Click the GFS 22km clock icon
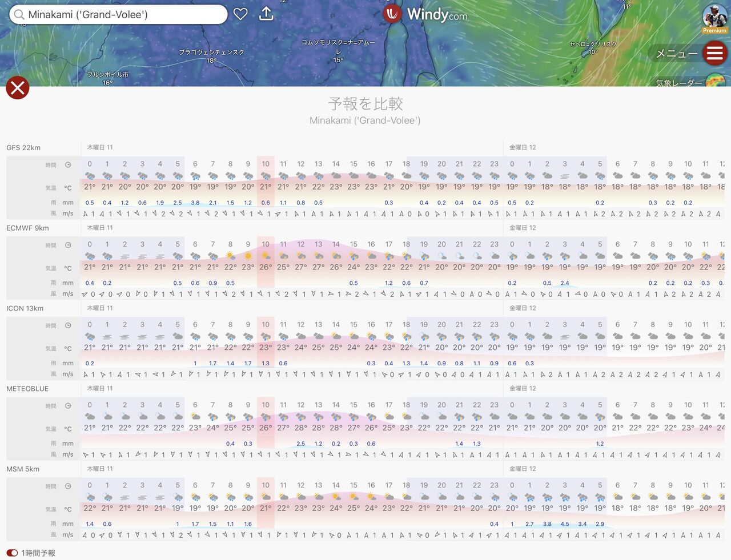 point(68,164)
